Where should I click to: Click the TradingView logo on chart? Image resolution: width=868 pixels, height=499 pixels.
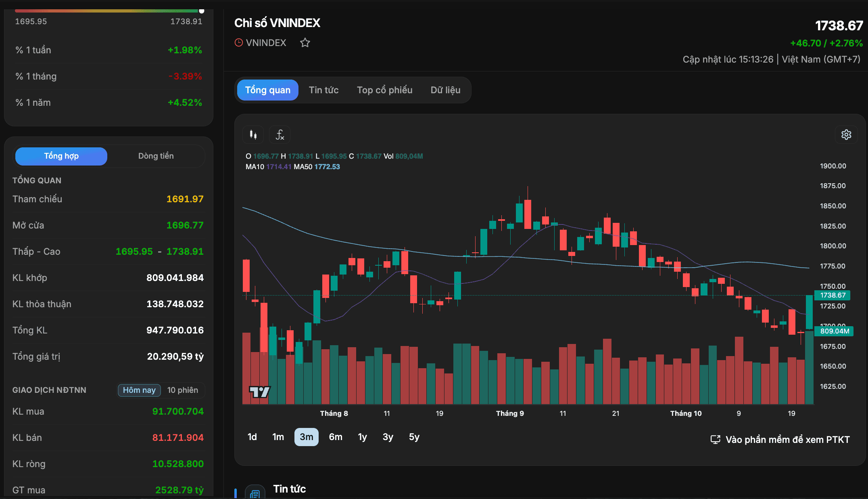(x=260, y=392)
